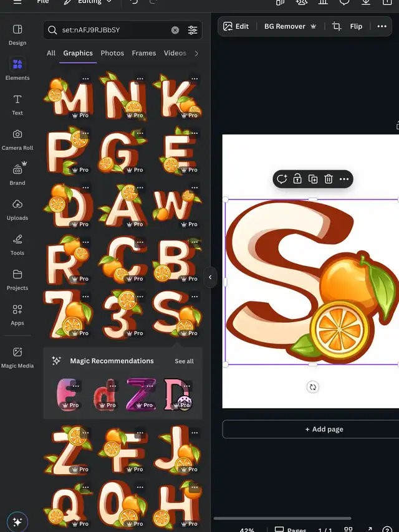See all Magic Recommendations
The height and width of the screenshot is (532, 399).
pyautogui.click(x=184, y=361)
